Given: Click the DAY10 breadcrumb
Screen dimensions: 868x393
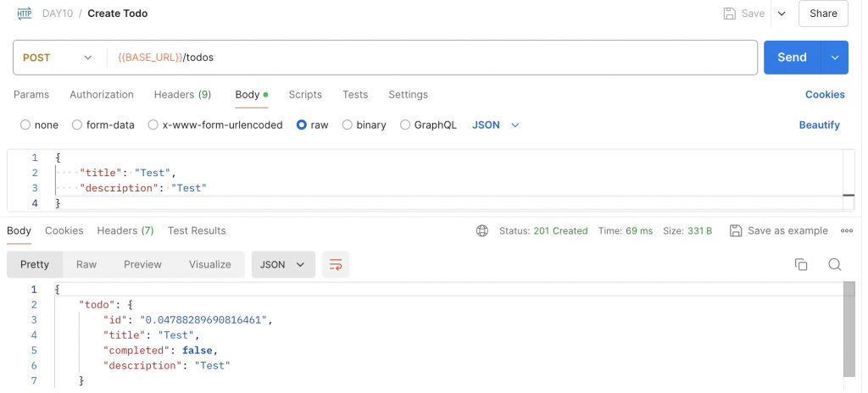Looking at the screenshot, I should [x=58, y=14].
